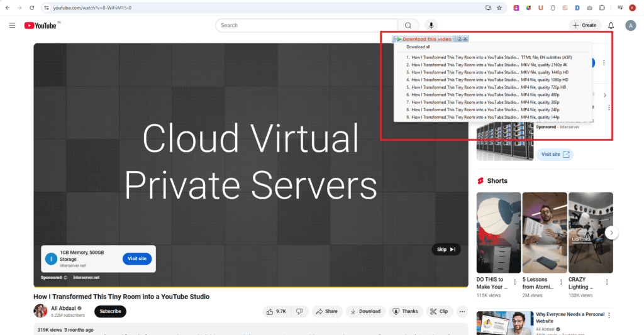Click the Download this video button
This screenshot has height=335, width=644.
[x=426, y=39]
